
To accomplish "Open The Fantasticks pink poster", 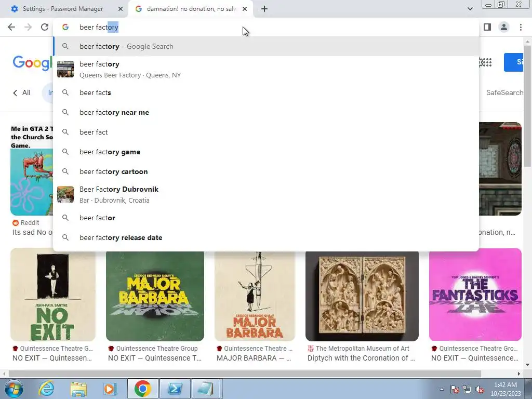I will tap(475, 295).
